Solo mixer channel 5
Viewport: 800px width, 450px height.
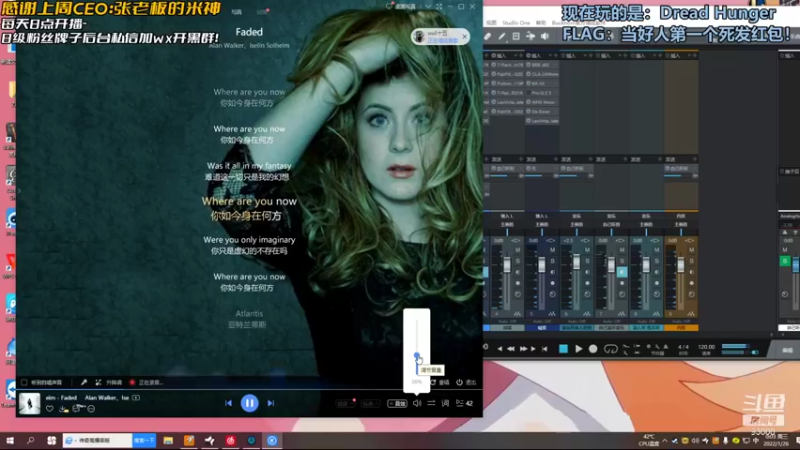coord(553,261)
